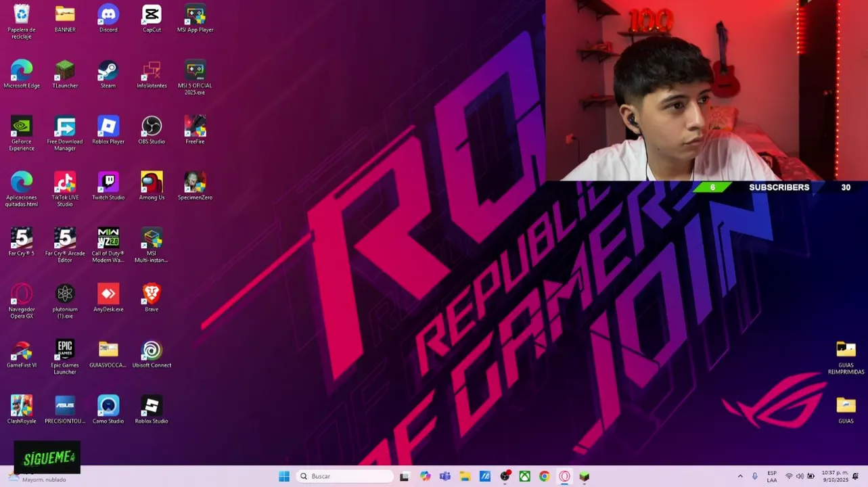Open battery status tray icon
Image resolution: width=868 pixels, height=487 pixels.
coord(810,476)
